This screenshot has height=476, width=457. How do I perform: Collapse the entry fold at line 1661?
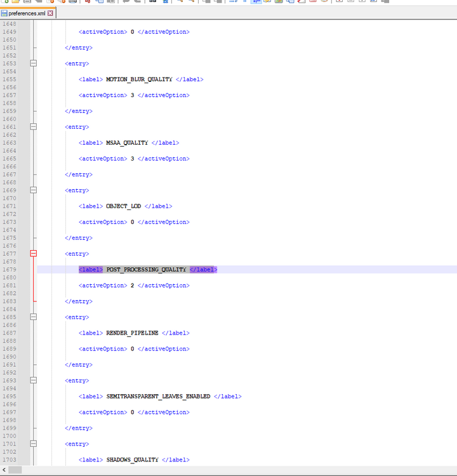coord(34,126)
